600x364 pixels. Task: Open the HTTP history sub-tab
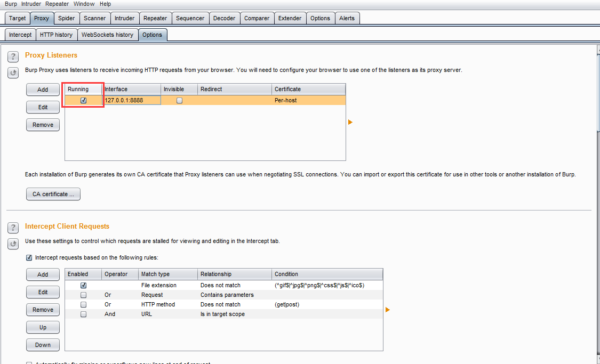click(x=56, y=35)
